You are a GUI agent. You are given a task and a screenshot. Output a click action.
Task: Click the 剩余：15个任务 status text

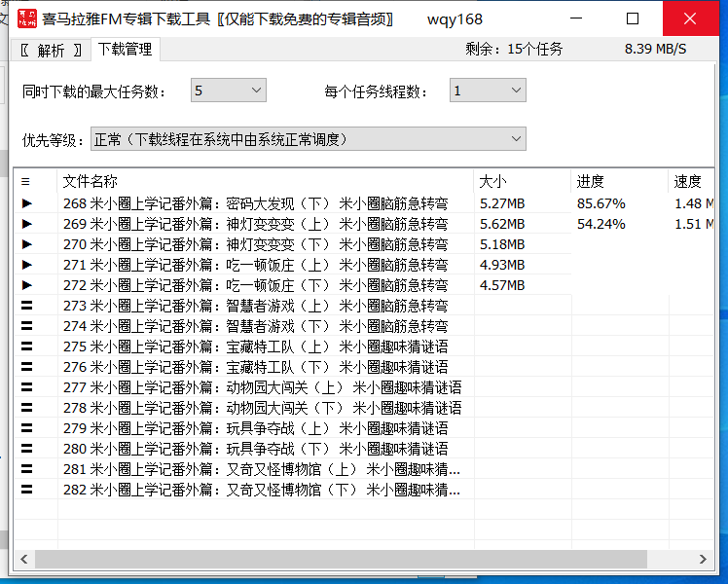pos(514,49)
